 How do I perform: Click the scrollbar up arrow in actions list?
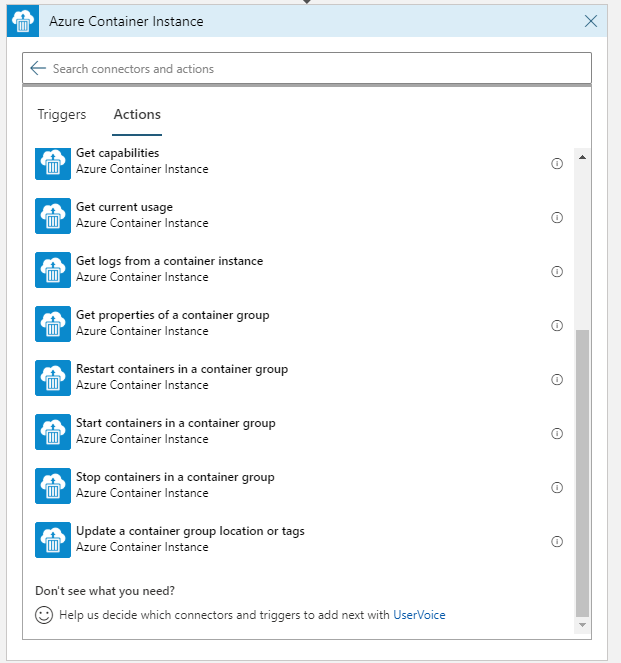(583, 156)
